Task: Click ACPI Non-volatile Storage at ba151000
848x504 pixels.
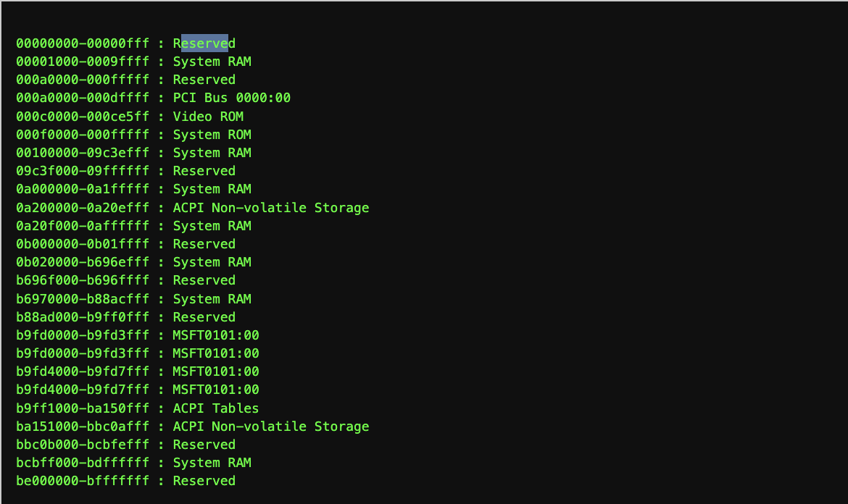Action: [x=270, y=427]
